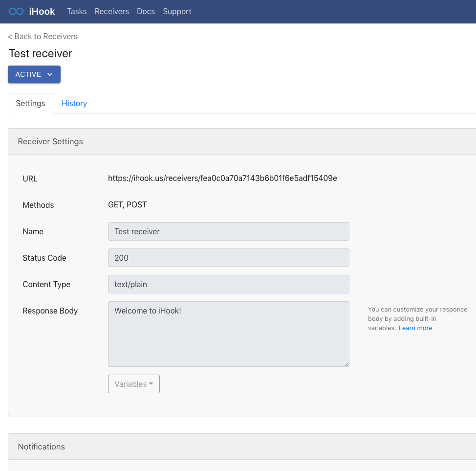Click the Name field label
The image size is (476, 471).
click(33, 231)
